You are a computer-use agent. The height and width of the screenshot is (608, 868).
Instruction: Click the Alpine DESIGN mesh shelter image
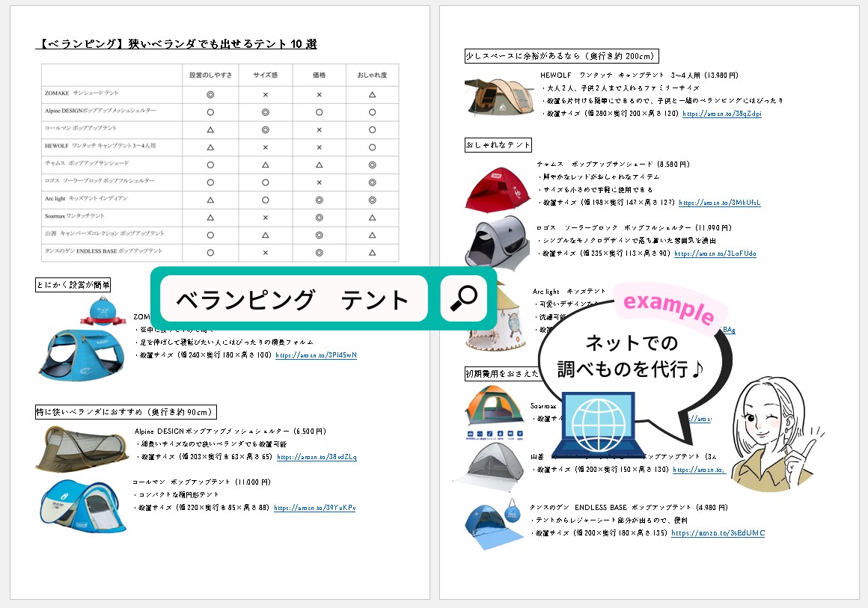(x=82, y=449)
